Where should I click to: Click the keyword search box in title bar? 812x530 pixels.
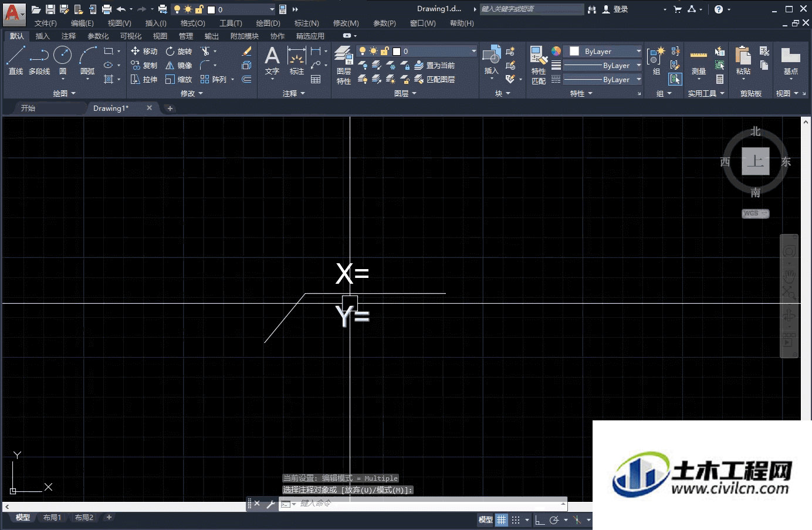[531, 9]
